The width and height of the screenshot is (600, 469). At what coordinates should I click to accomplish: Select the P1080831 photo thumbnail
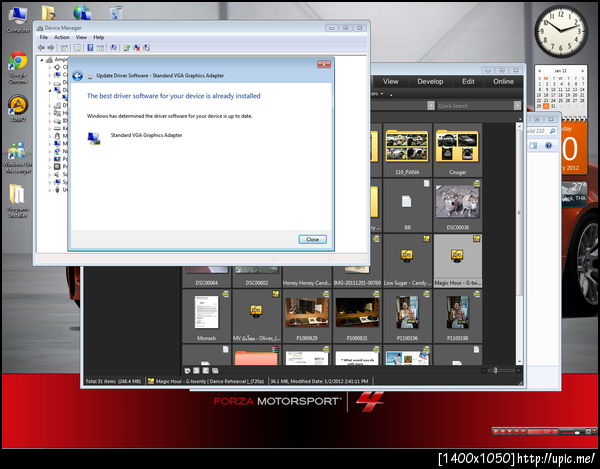point(357,316)
